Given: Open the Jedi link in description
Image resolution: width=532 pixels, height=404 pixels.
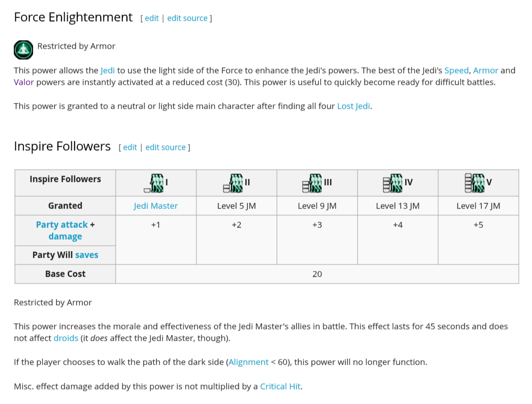Looking at the screenshot, I should pos(107,70).
